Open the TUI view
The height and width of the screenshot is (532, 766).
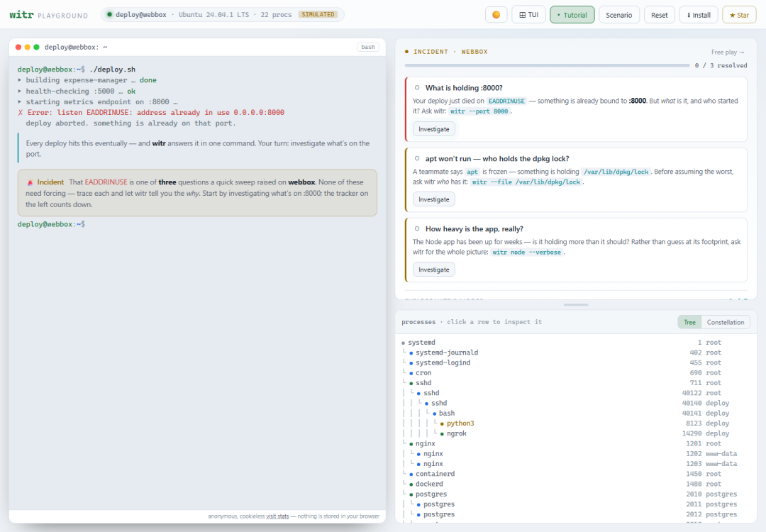click(x=528, y=15)
